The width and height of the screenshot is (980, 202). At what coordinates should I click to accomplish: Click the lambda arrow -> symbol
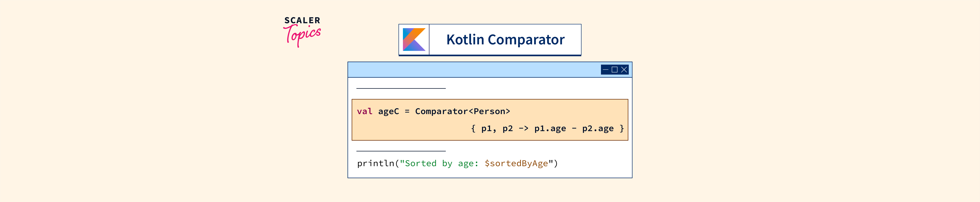524,129
